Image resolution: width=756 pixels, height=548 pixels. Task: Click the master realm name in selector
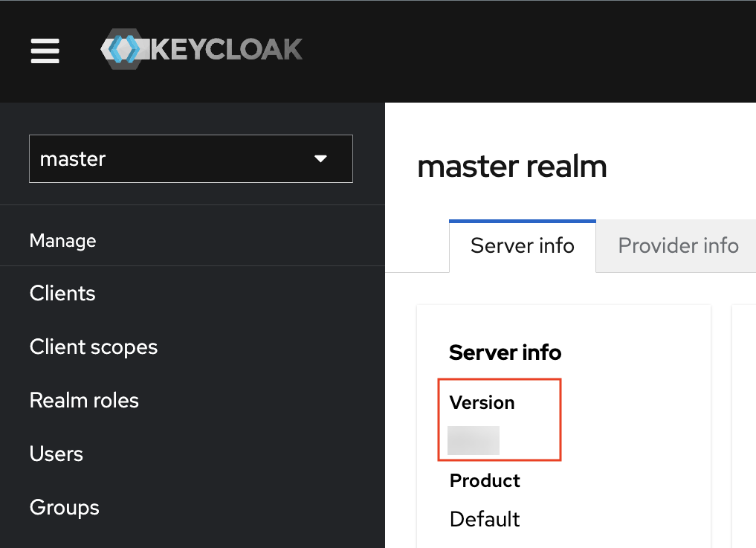(x=72, y=158)
